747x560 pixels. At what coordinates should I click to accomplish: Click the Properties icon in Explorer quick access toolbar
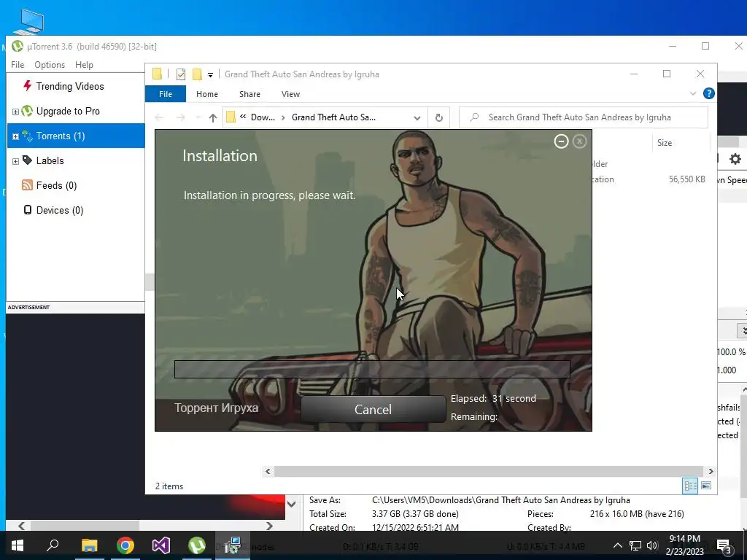181,74
